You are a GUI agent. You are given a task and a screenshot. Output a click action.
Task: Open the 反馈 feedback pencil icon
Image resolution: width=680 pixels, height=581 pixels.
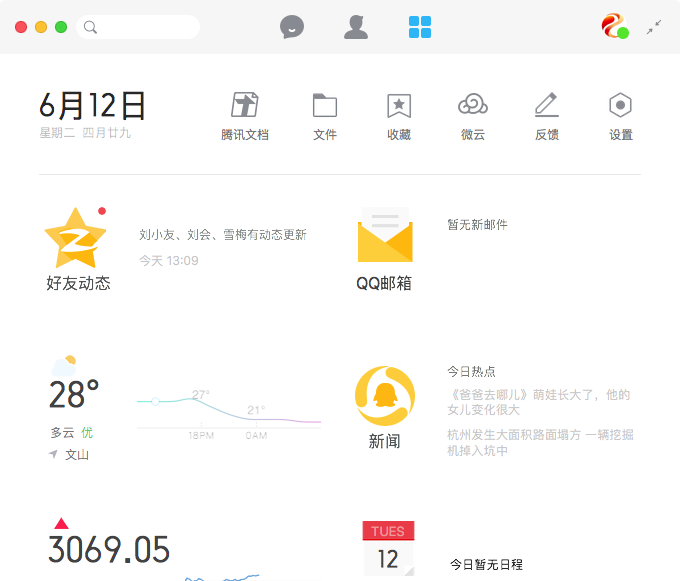coord(547,105)
